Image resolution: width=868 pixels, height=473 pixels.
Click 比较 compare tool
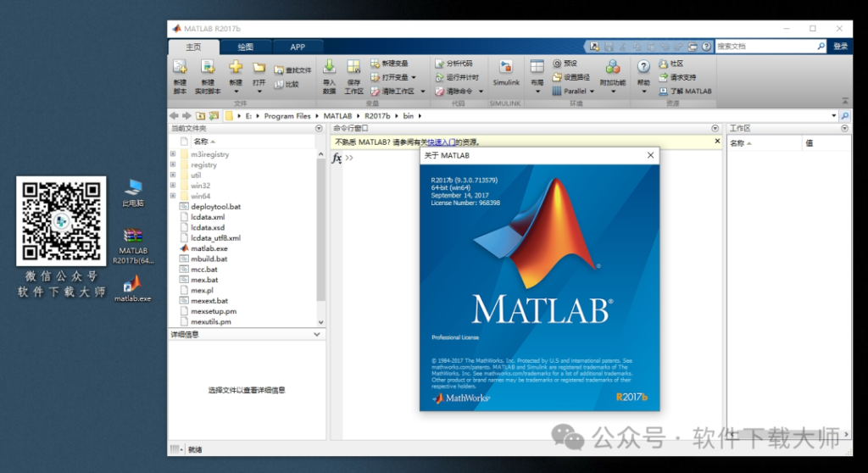click(287, 84)
